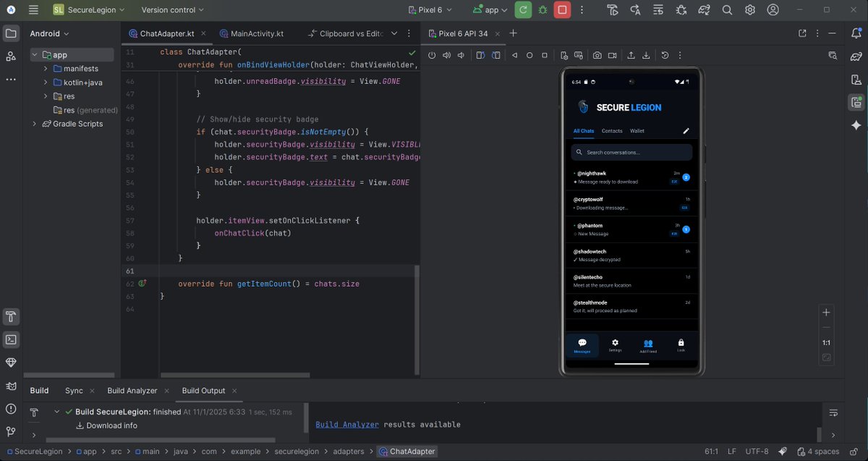
Task: Open Search Everywhere magnifier
Action: coord(728,10)
